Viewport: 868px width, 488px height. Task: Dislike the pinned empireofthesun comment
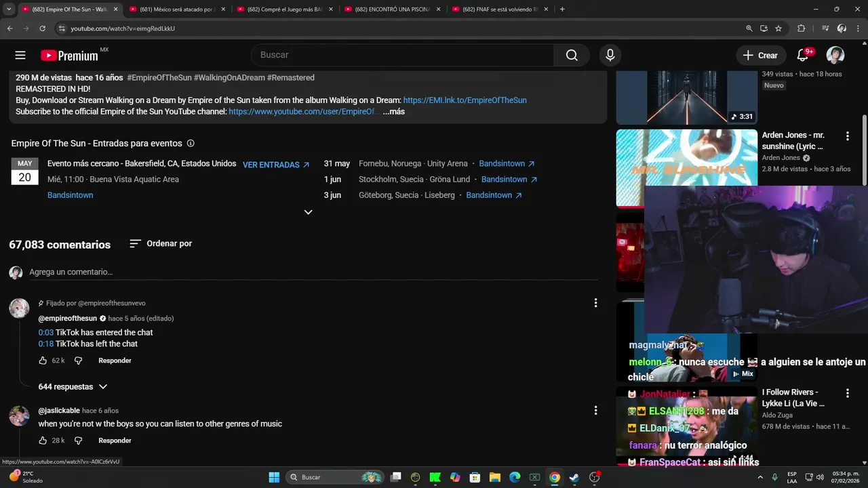(x=78, y=361)
